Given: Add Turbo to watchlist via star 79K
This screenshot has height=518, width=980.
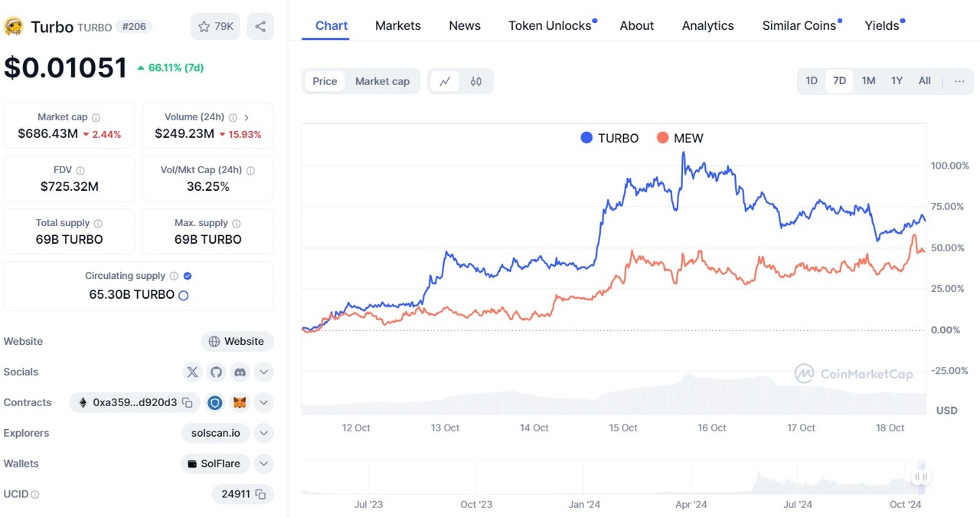Looking at the screenshot, I should click(215, 27).
